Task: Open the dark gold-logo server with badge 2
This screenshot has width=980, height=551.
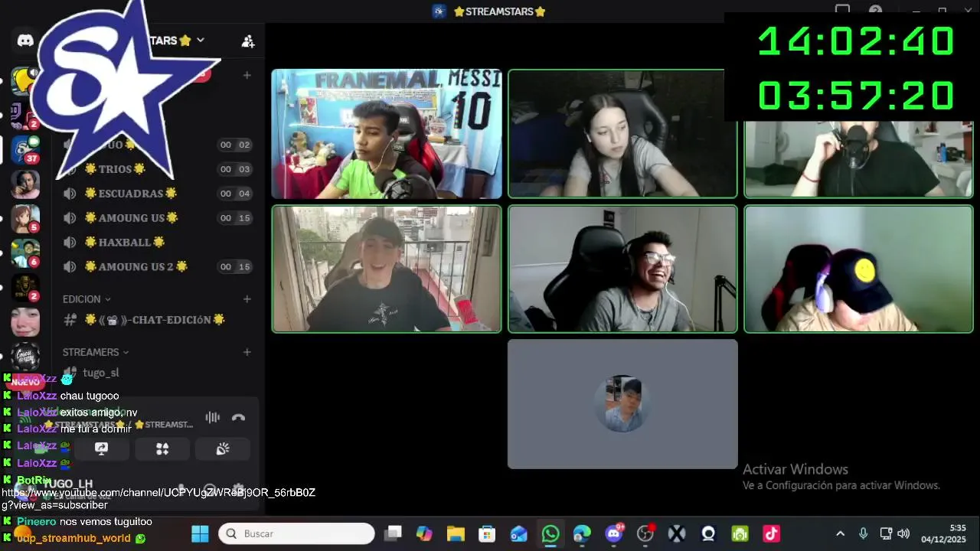Action: point(25,287)
